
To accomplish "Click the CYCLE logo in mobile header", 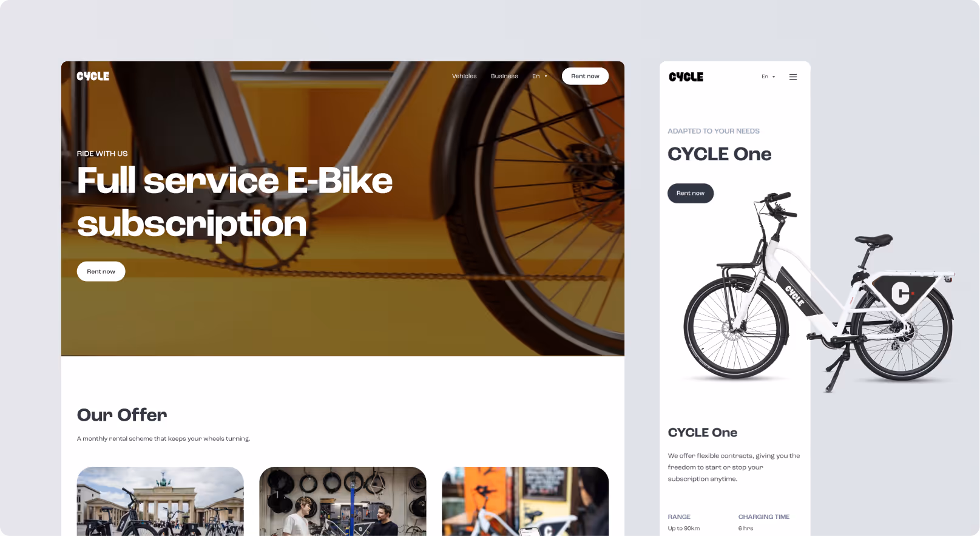I will [686, 77].
